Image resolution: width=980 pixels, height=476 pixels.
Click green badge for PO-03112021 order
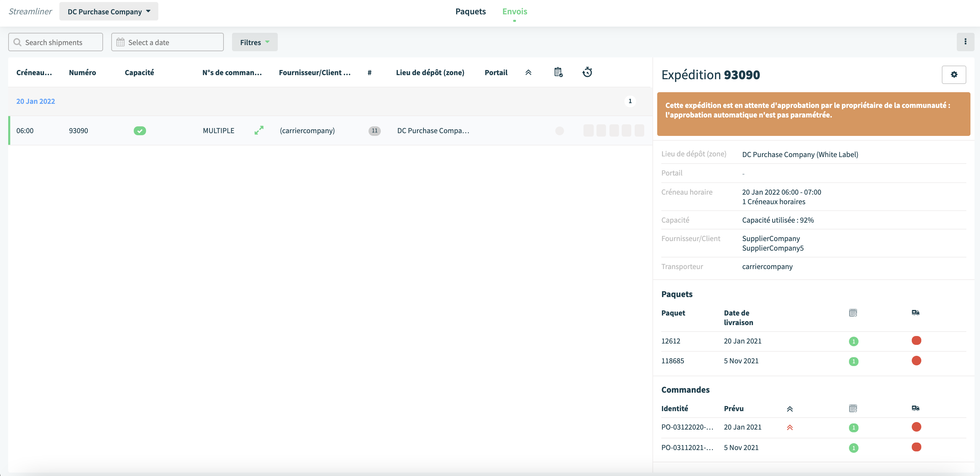(x=853, y=447)
